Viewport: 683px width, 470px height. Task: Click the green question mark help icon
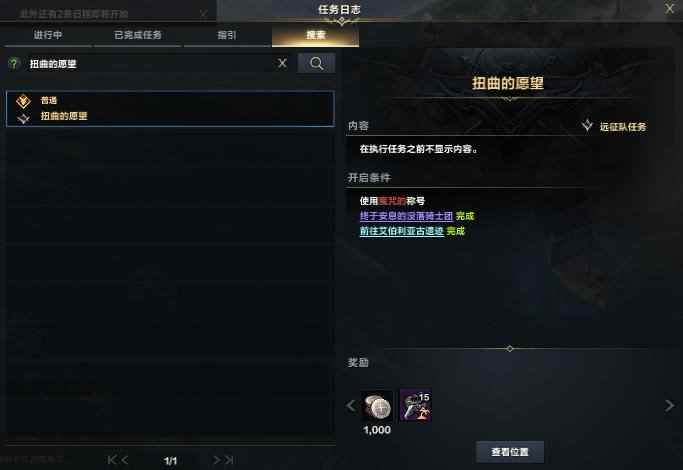pyautogui.click(x=14, y=64)
